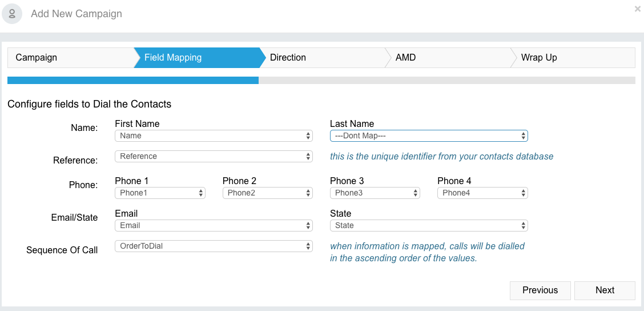Screen dimensions: 644x311
Task: Click the Previous button
Action: tap(540, 290)
